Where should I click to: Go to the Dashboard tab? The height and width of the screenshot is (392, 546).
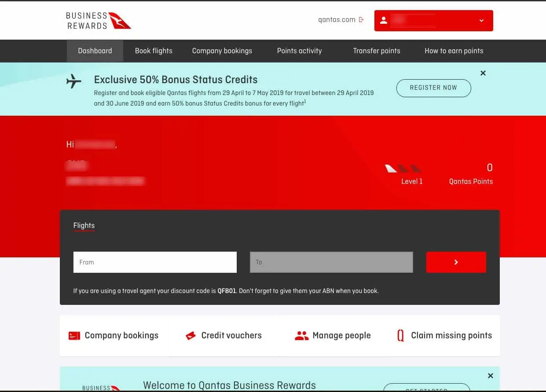tap(95, 51)
